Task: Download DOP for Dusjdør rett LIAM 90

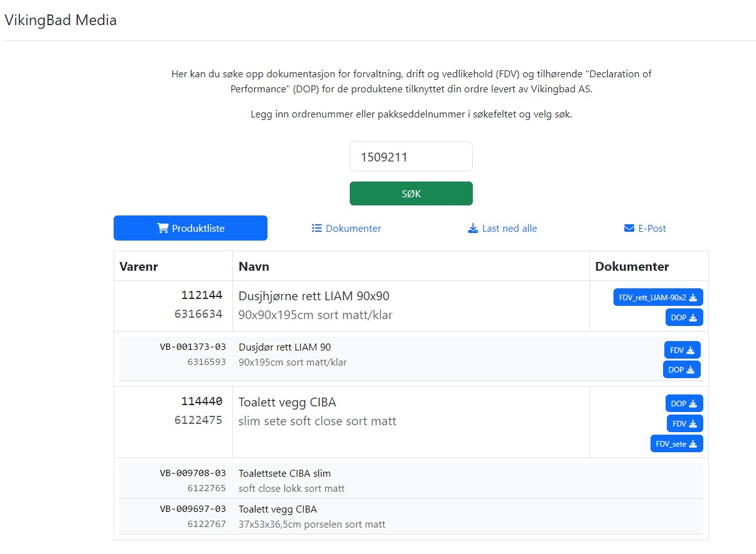Action: pyautogui.click(x=681, y=370)
